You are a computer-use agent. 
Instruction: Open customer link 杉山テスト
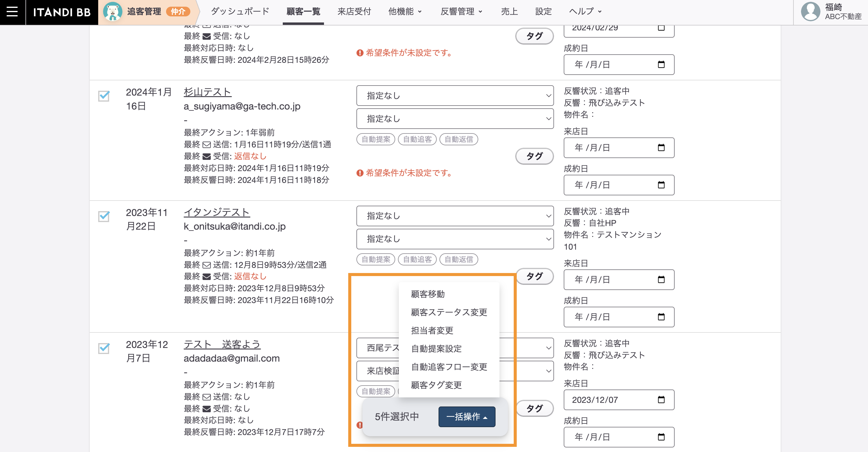208,92
